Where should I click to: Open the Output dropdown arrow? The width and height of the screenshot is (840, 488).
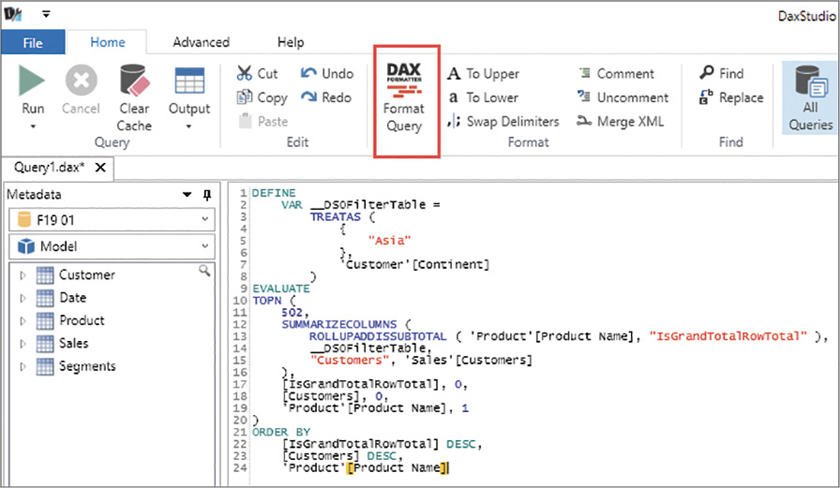point(189,126)
